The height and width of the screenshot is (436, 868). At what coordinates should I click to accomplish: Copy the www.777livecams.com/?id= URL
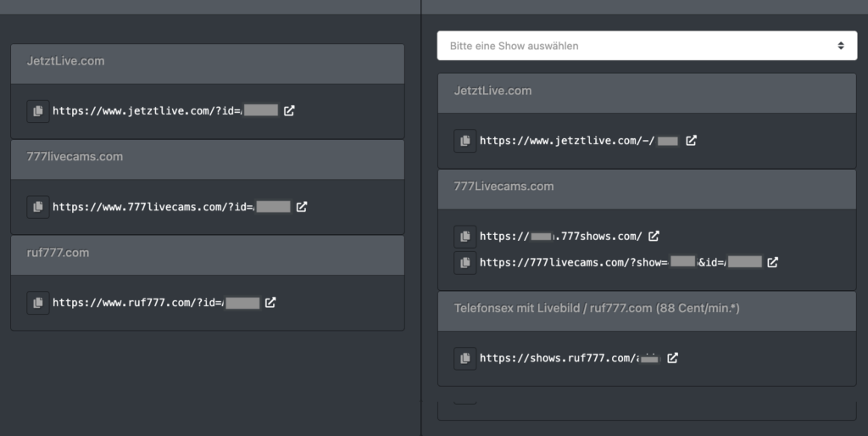[37, 206]
